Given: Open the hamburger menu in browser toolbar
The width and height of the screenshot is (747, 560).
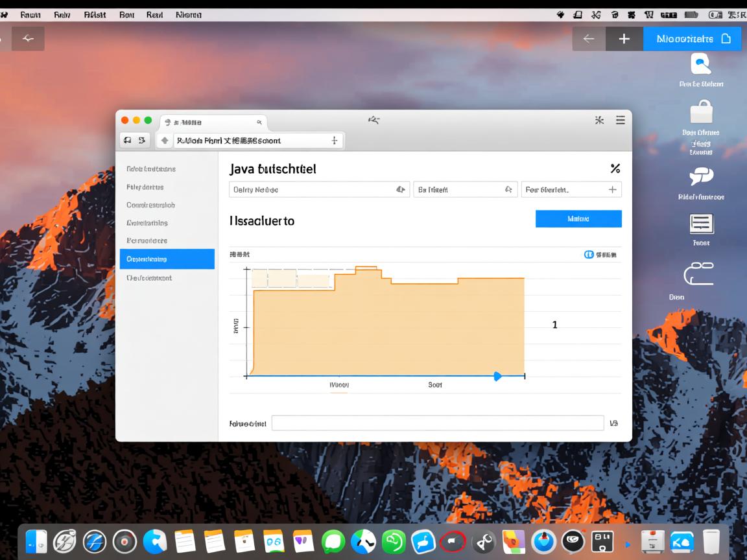Looking at the screenshot, I should [620, 120].
